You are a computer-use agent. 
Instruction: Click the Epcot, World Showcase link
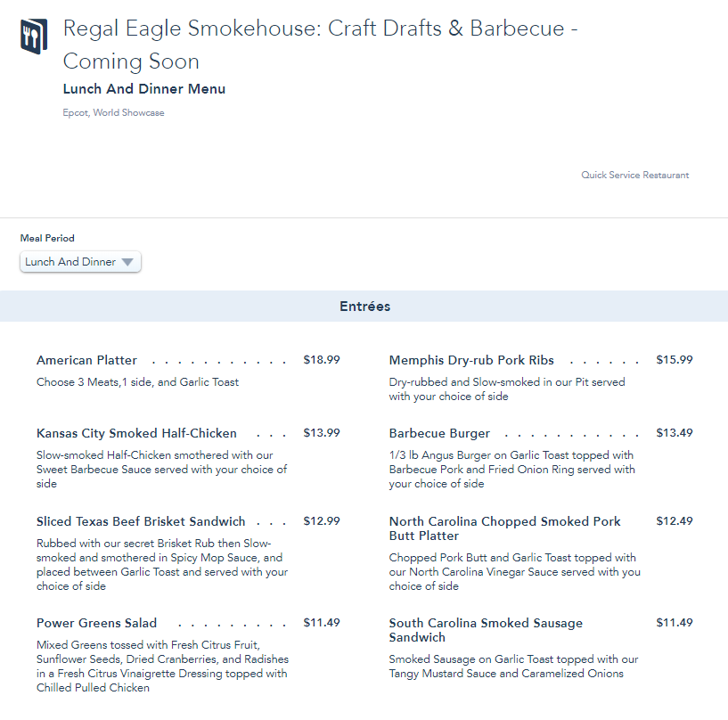(x=113, y=113)
